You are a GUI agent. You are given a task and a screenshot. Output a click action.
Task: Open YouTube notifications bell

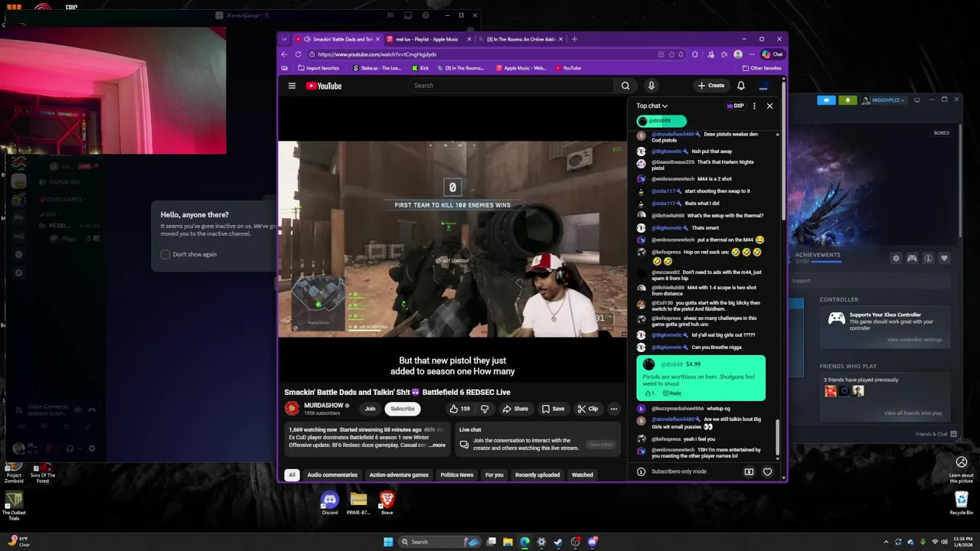(740, 86)
